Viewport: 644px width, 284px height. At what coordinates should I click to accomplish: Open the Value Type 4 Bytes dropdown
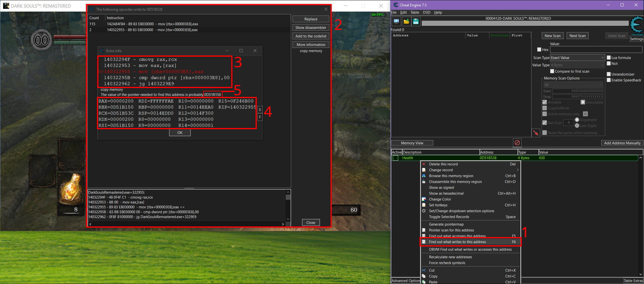click(577, 65)
